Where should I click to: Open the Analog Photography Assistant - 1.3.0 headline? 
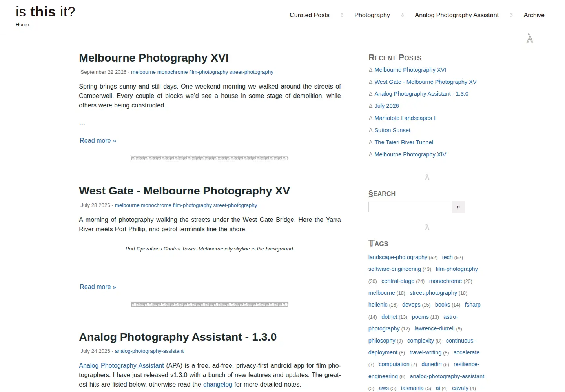pos(178,337)
